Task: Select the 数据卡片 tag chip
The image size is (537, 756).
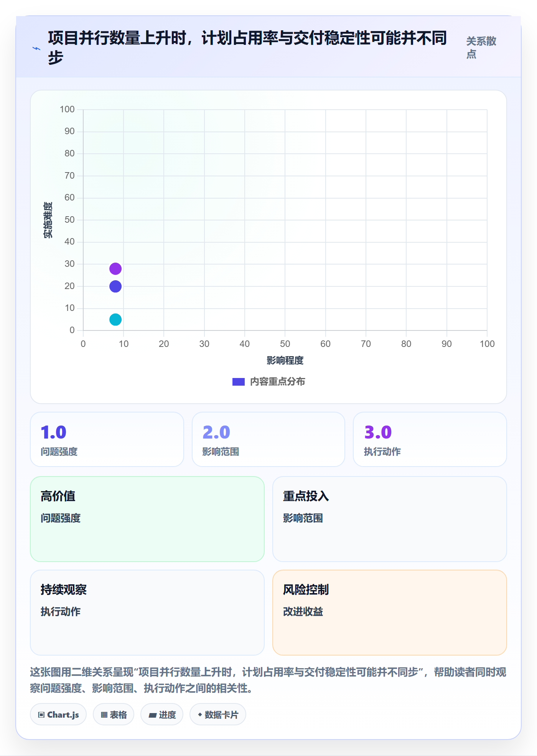Action: point(218,715)
